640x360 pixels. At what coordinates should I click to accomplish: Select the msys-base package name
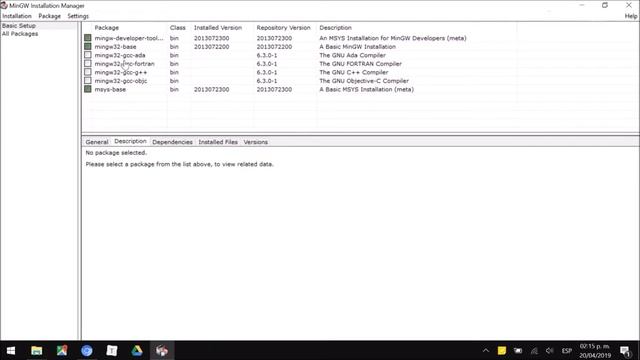(110, 89)
